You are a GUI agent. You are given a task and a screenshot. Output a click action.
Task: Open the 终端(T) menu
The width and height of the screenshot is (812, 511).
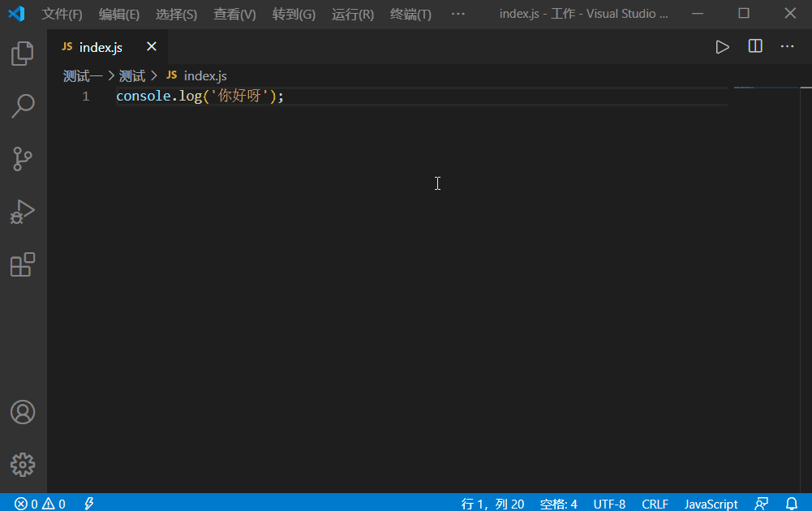[x=410, y=14]
